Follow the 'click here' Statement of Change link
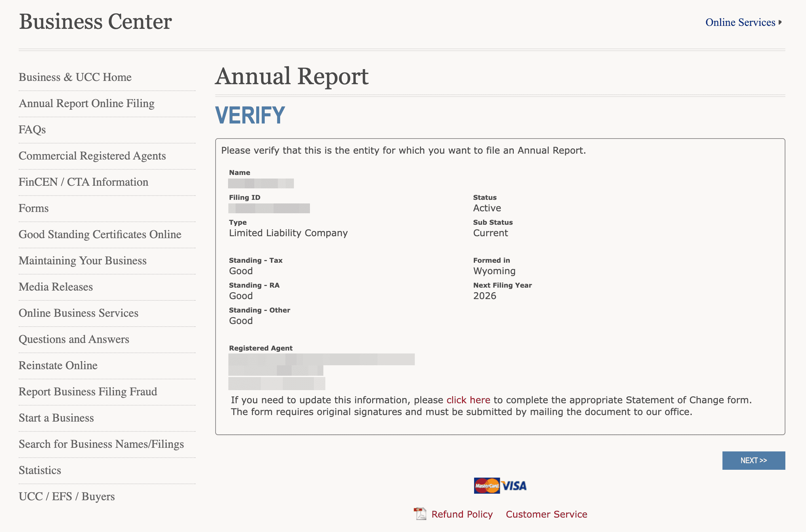 pyautogui.click(x=468, y=400)
